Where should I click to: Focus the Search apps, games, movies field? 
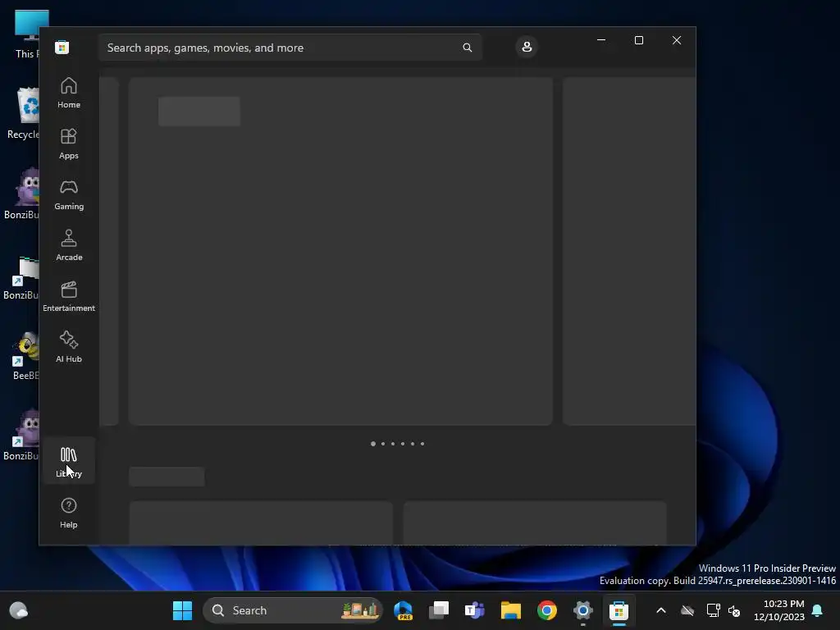point(290,48)
